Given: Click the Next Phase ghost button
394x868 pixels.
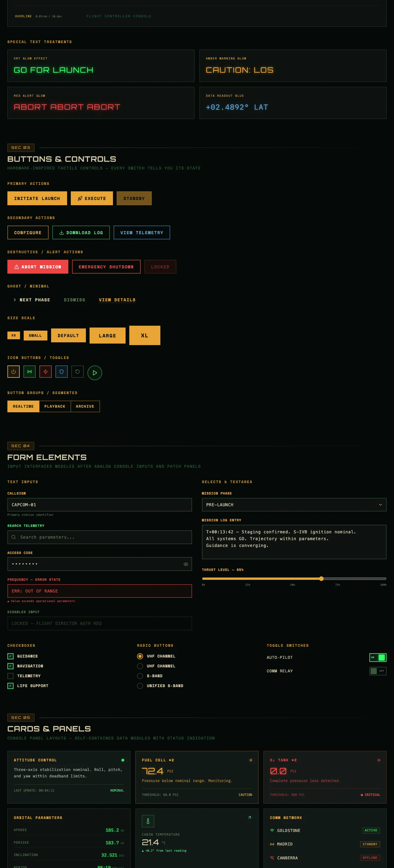Looking at the screenshot, I should (x=32, y=300).
